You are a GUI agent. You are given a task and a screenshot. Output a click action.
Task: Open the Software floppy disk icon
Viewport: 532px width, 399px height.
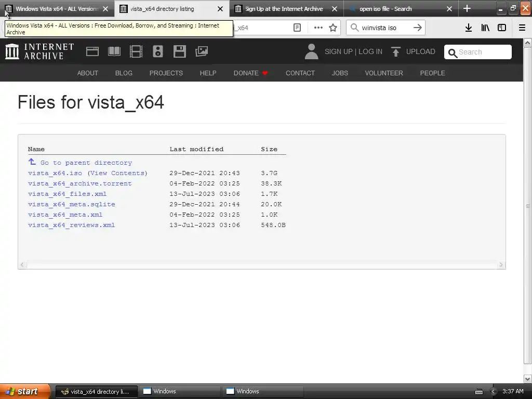179,51
